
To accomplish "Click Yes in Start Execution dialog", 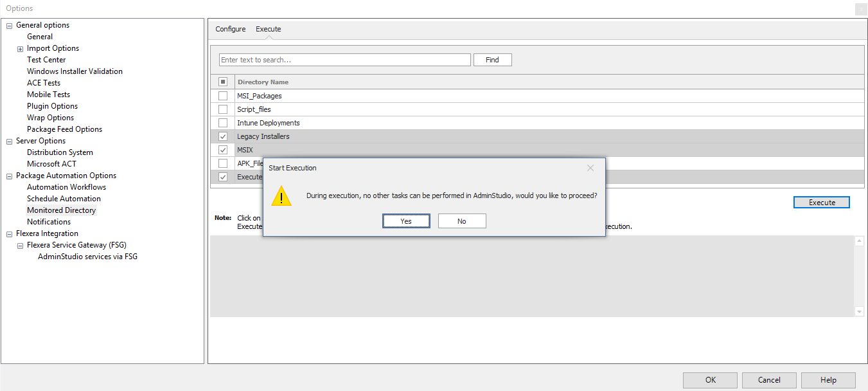I will 406,221.
